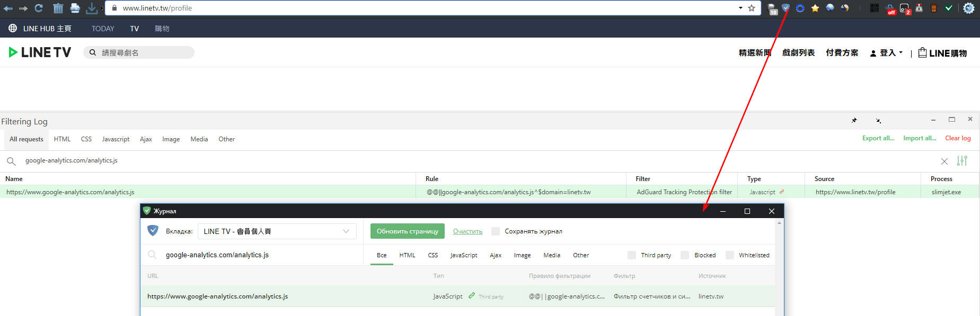Viewport: 980px width, 316px height.
Task: Select the TV nav item
Action: coord(135,29)
